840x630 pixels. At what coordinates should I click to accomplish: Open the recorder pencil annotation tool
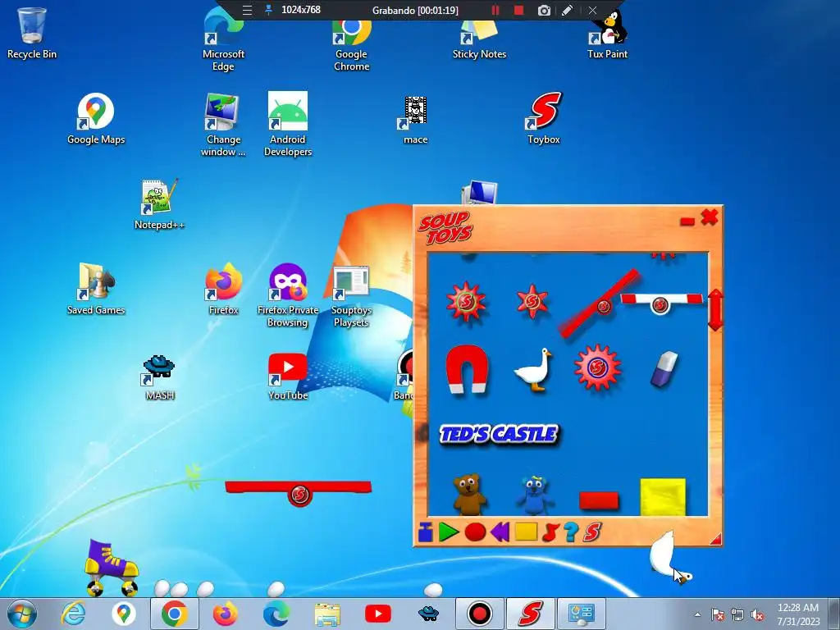coord(568,10)
